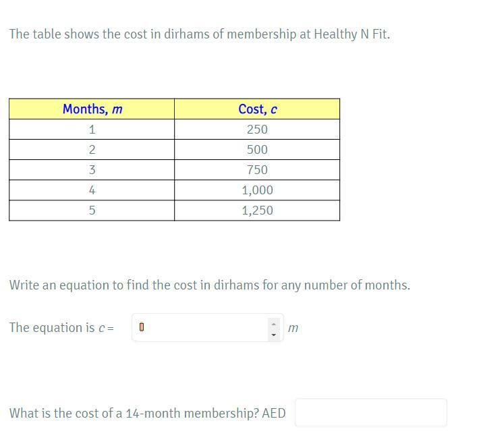The image size is (504, 446).
Task: Select the cost cell showing 1,250
Action: pos(257,211)
